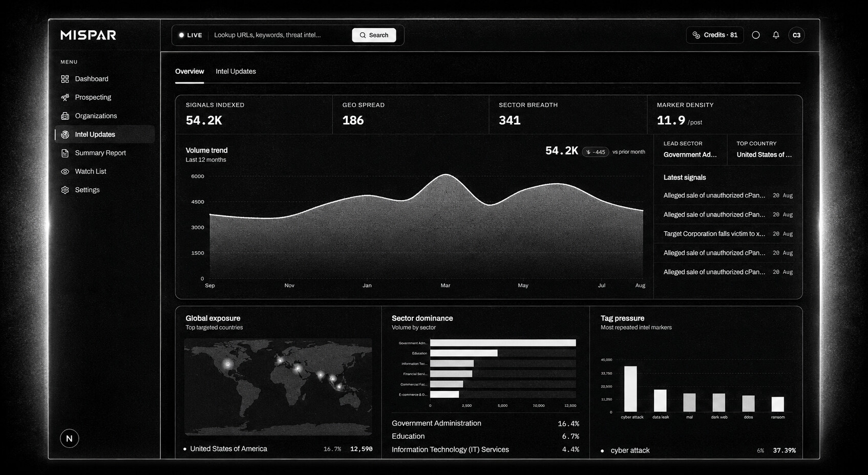
Task: Click the cyber attack 37.39% row
Action: pos(698,450)
